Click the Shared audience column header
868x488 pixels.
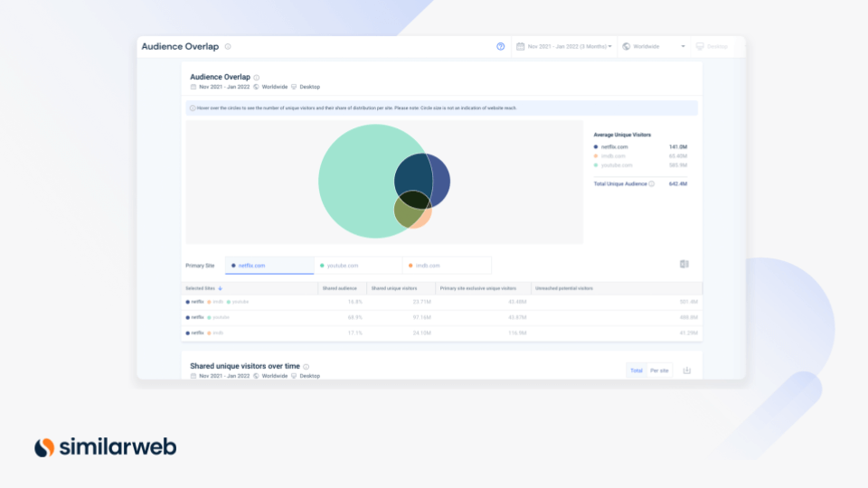(342, 288)
